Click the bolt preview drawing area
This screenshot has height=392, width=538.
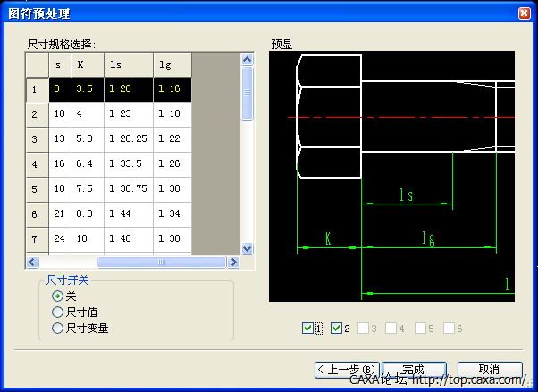click(391, 174)
